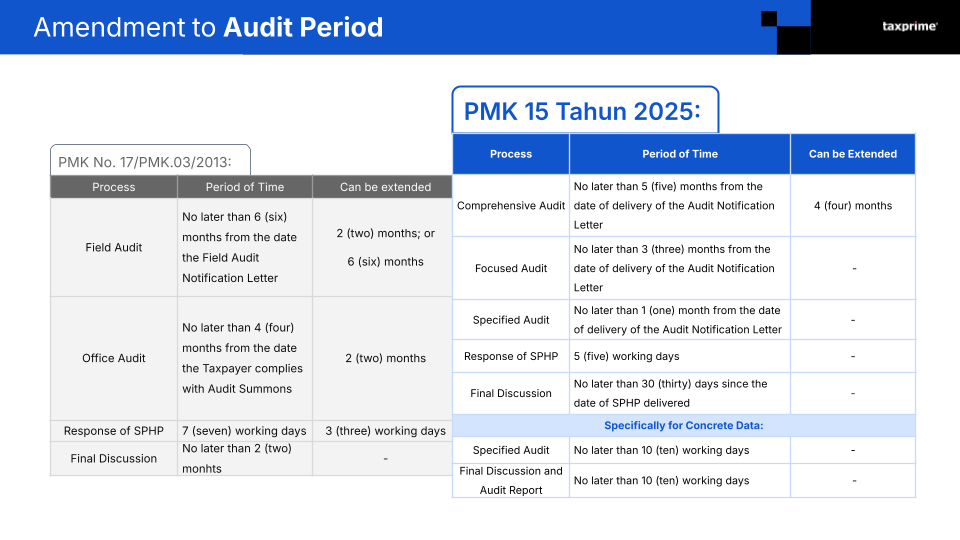Click 'Specified Audit' under Concrete Data
This screenshot has height=540, width=960.
pos(511,450)
